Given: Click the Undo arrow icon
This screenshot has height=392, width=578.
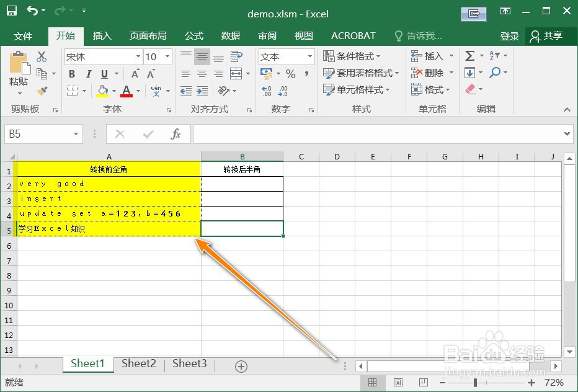Looking at the screenshot, I should (x=32, y=11).
